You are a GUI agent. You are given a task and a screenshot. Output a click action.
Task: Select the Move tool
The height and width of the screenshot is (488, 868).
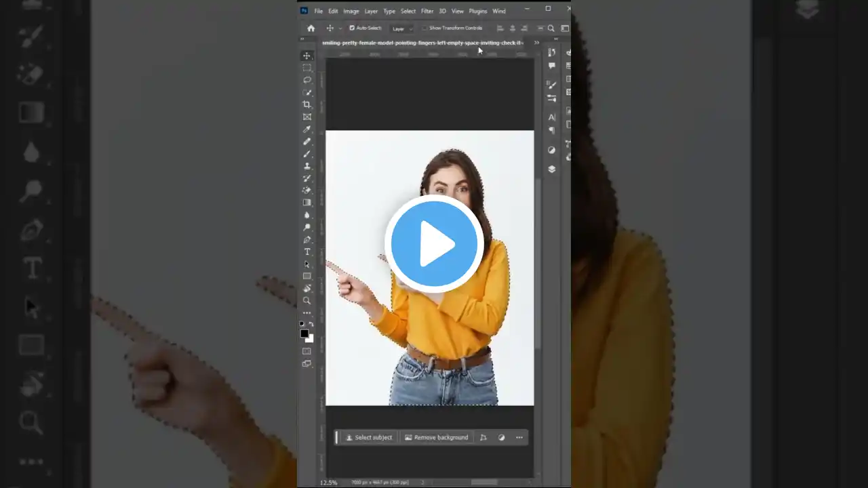pyautogui.click(x=307, y=56)
